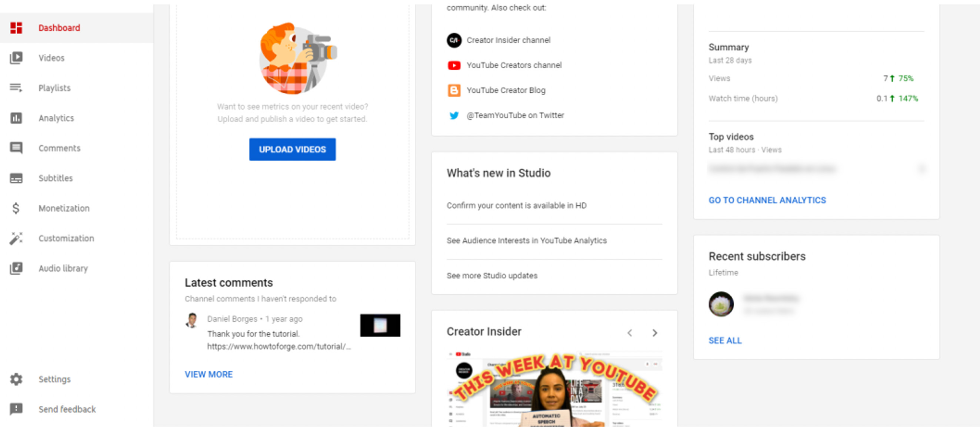Select Dashboard in the sidebar menu
Image resolution: width=980 pixels, height=427 pixels.
59,28
